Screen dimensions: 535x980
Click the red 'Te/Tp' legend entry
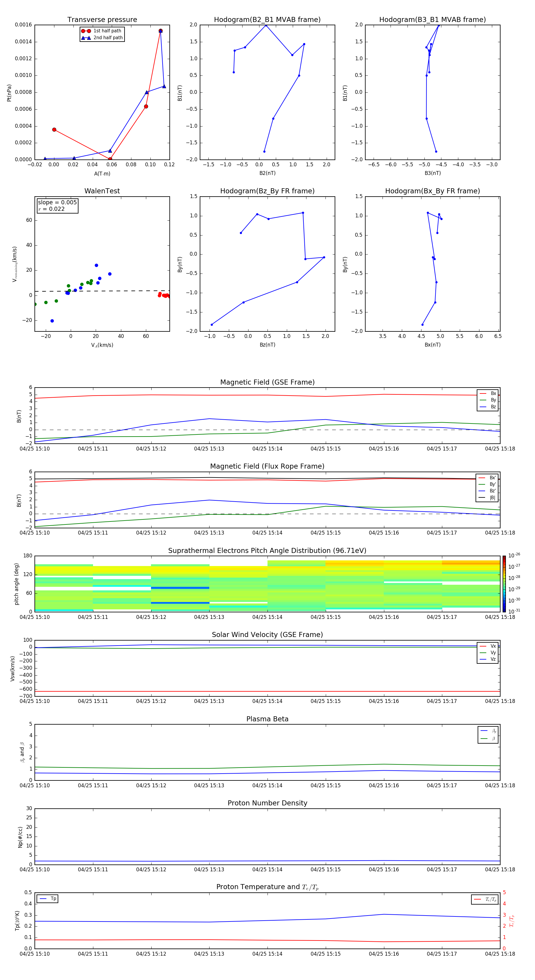click(485, 899)
